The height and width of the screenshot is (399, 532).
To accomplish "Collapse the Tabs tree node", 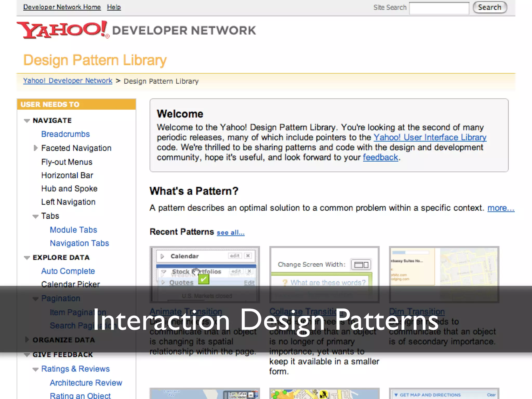I will 36,216.
